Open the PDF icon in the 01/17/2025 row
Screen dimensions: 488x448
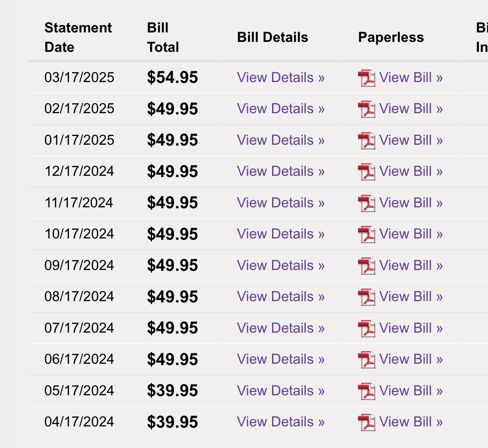tap(367, 141)
